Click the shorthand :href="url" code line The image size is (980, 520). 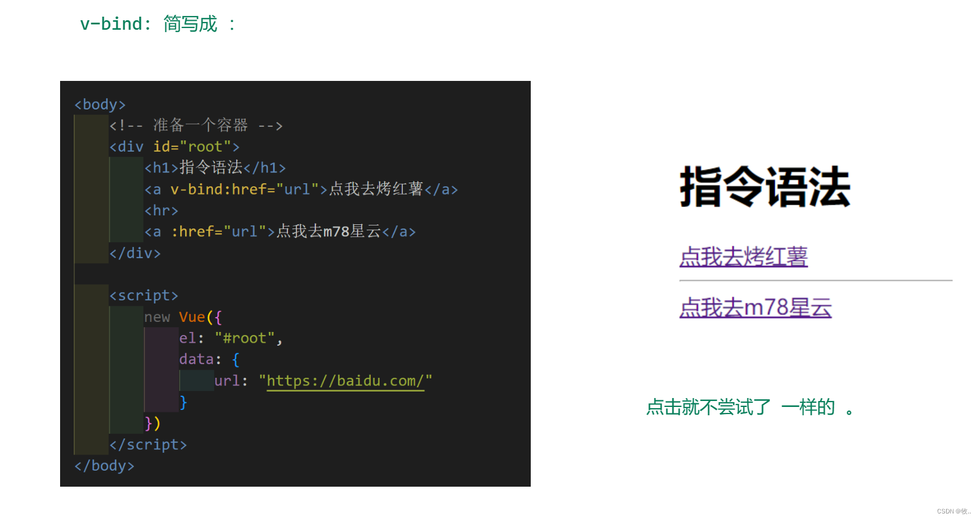tap(280, 231)
